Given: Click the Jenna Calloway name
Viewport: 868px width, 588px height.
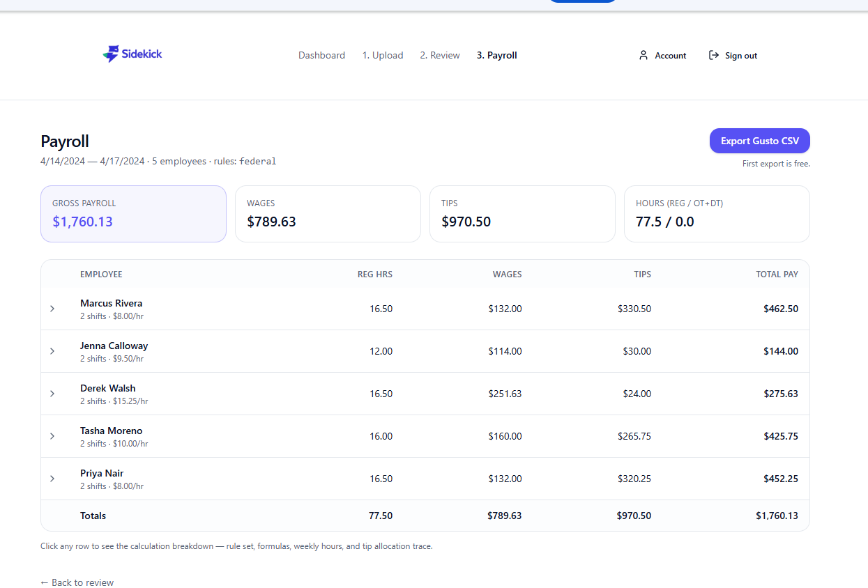Looking at the screenshot, I should (x=114, y=346).
